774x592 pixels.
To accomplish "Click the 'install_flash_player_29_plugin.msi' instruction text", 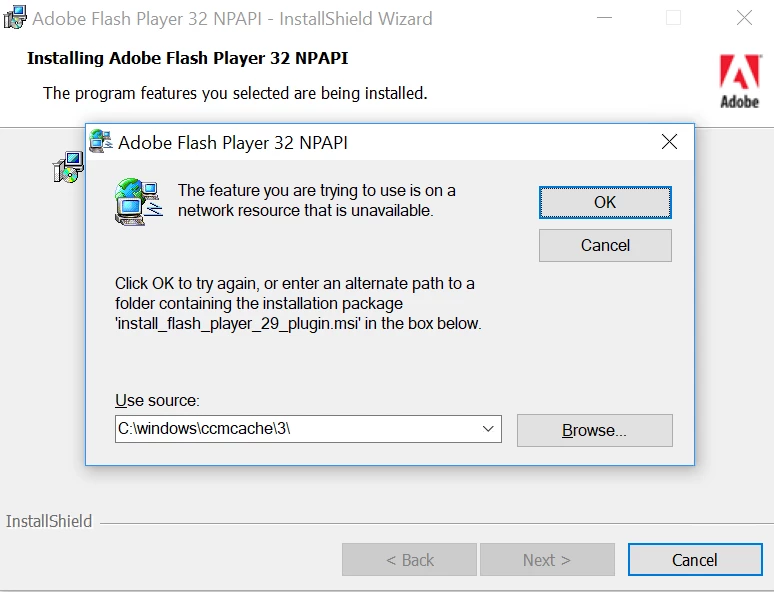I will tap(298, 303).
